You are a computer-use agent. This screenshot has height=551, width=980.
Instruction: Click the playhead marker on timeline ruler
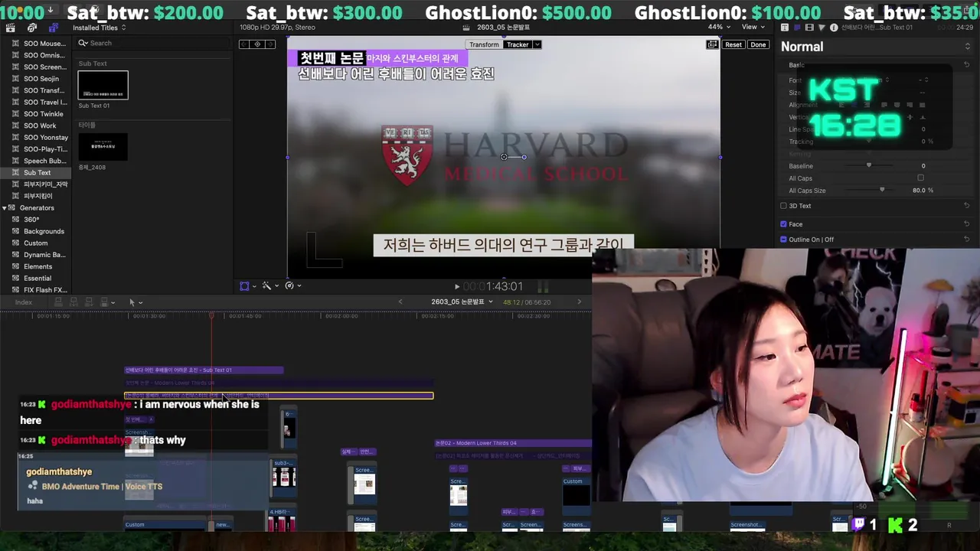tap(212, 314)
